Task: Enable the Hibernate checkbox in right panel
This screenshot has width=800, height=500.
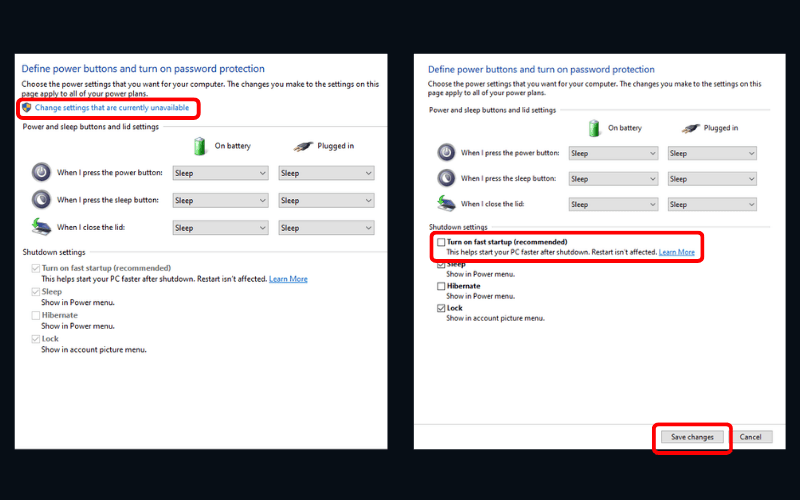Action: click(441, 286)
